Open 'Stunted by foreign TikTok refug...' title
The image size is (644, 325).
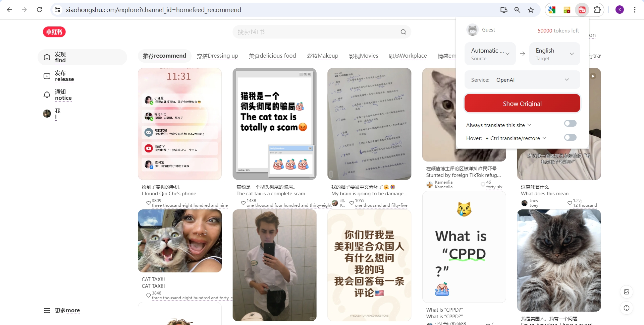point(464,175)
